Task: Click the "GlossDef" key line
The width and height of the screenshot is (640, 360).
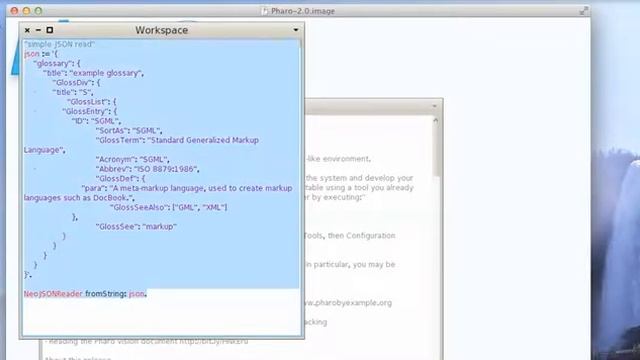Action: point(120,179)
